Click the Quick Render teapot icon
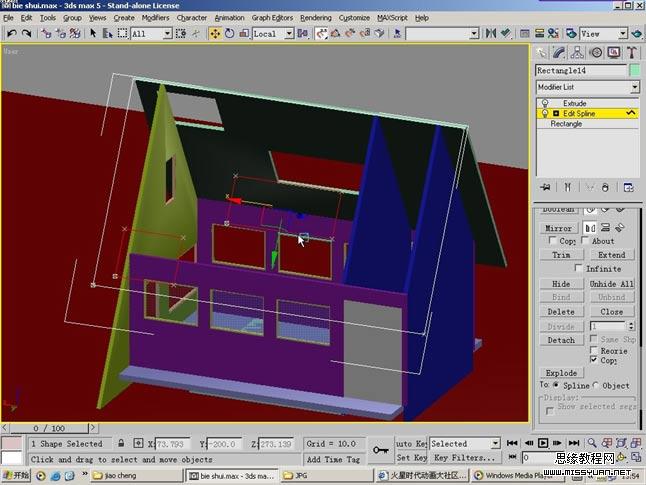This screenshot has width=646, height=485. [637, 33]
